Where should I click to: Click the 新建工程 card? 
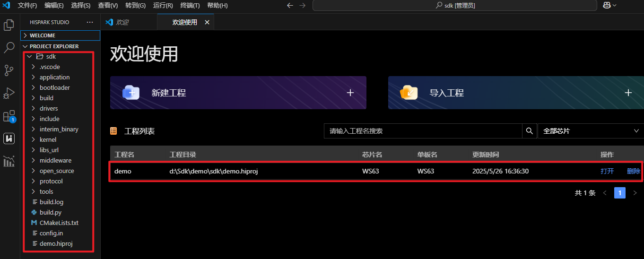[238, 93]
